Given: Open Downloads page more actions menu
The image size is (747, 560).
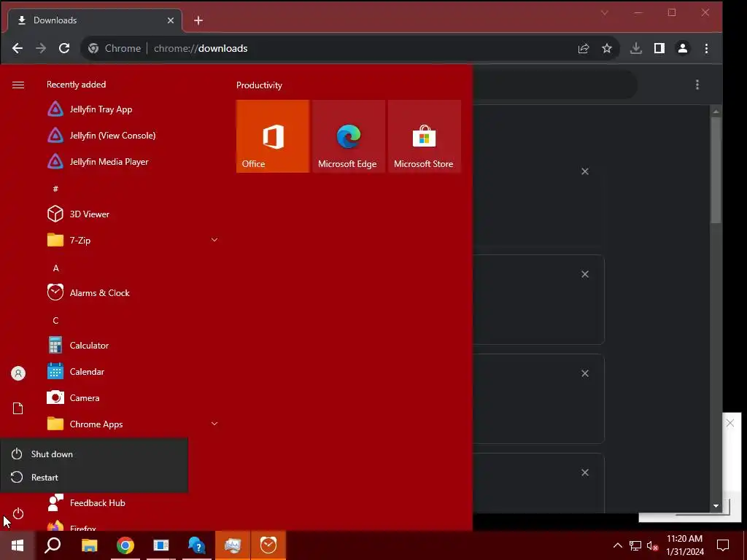Looking at the screenshot, I should tap(697, 85).
